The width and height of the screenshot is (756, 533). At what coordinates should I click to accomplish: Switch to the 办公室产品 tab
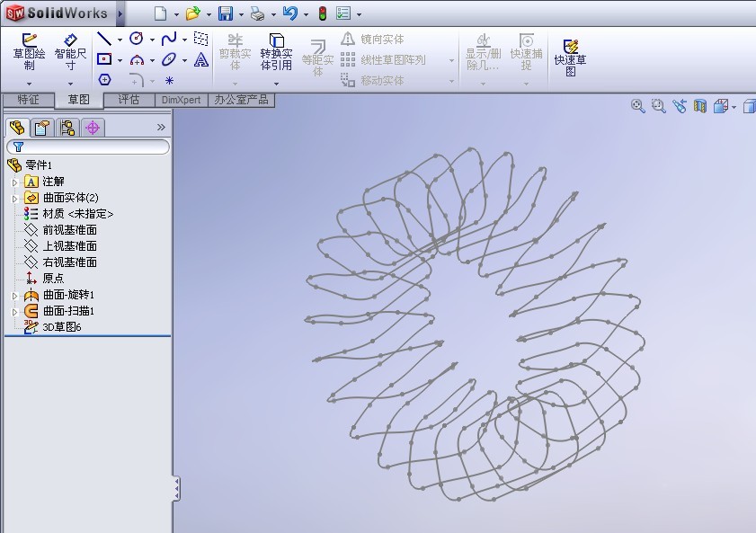pos(241,100)
